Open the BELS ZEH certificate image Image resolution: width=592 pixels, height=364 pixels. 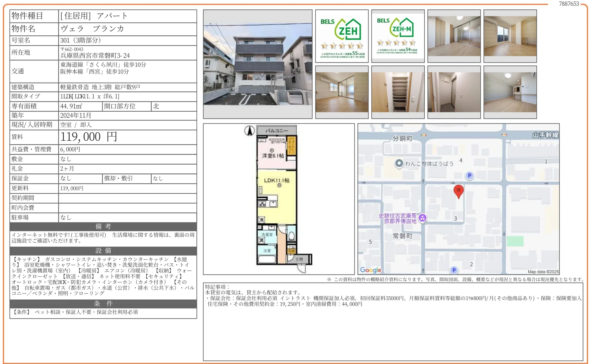click(x=342, y=36)
